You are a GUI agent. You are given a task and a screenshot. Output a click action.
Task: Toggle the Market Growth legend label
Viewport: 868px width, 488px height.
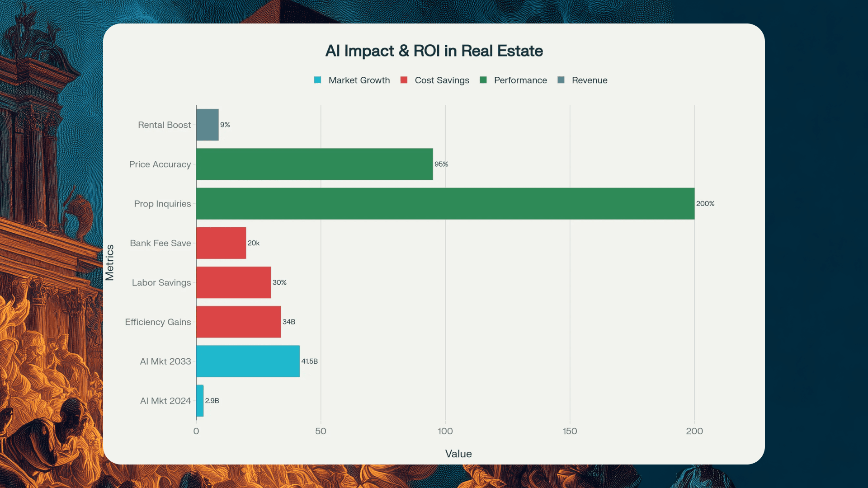(x=359, y=80)
